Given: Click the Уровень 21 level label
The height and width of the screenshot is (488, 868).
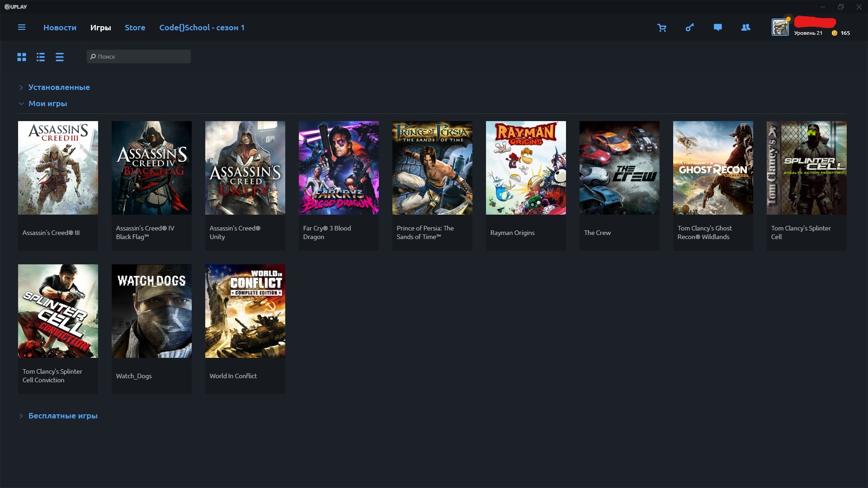Looking at the screenshot, I should [x=808, y=33].
